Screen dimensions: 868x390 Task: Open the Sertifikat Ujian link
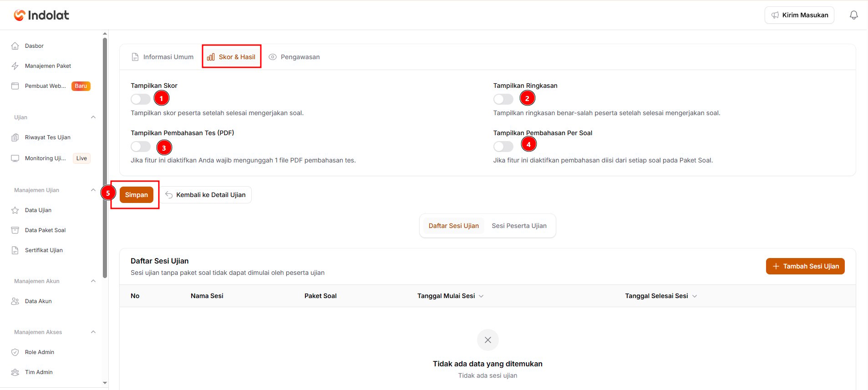(44, 250)
